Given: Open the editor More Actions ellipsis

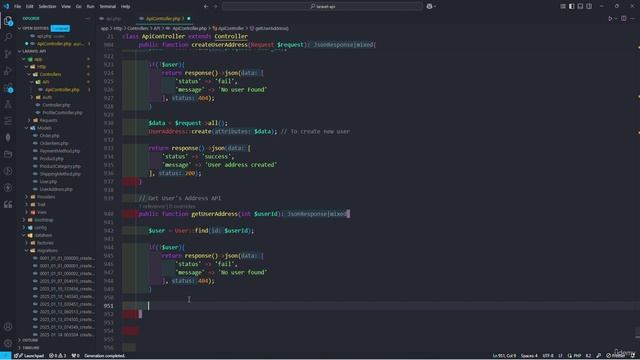Looking at the screenshot, I should pyautogui.click(x=633, y=18).
